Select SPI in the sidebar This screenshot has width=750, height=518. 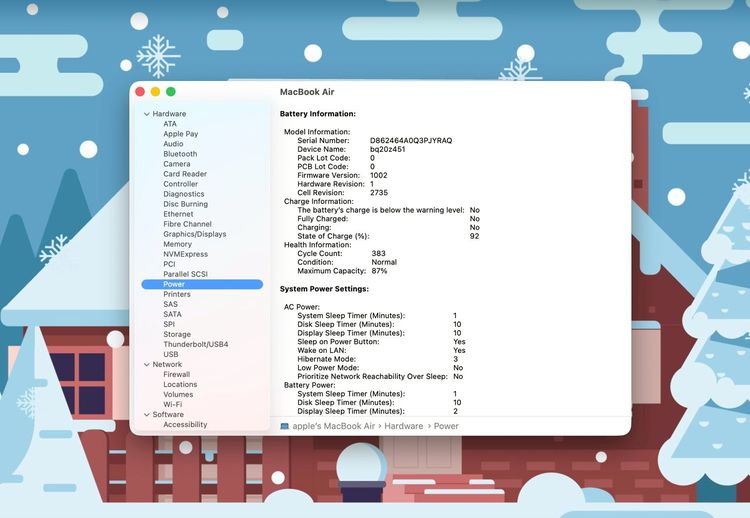click(169, 325)
